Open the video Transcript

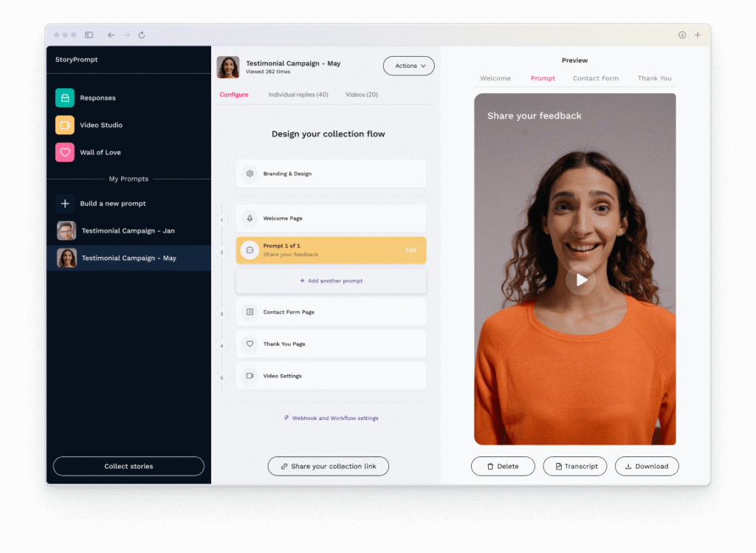574,466
